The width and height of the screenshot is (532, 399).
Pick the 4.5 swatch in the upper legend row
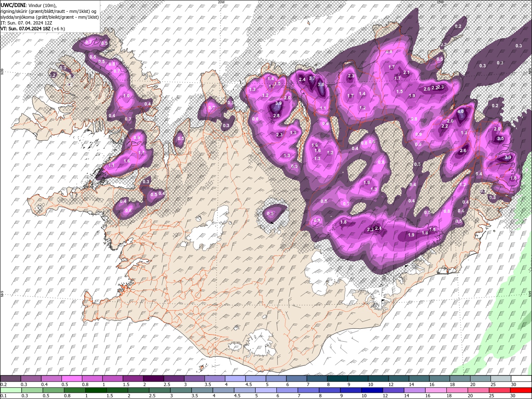tap(255, 379)
